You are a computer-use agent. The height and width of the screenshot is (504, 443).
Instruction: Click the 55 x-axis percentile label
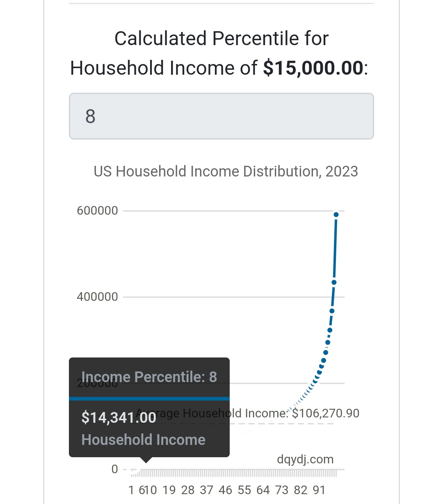click(x=244, y=490)
